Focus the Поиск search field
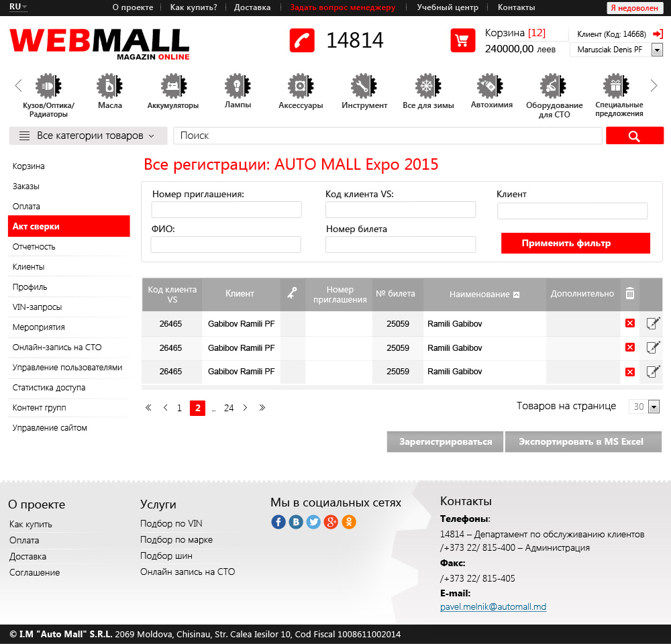The width and height of the screenshot is (671, 644). click(x=388, y=136)
